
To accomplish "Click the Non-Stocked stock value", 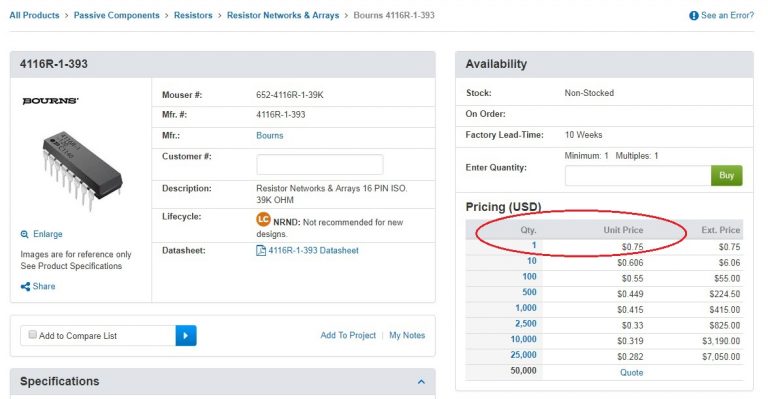I will [x=589, y=93].
